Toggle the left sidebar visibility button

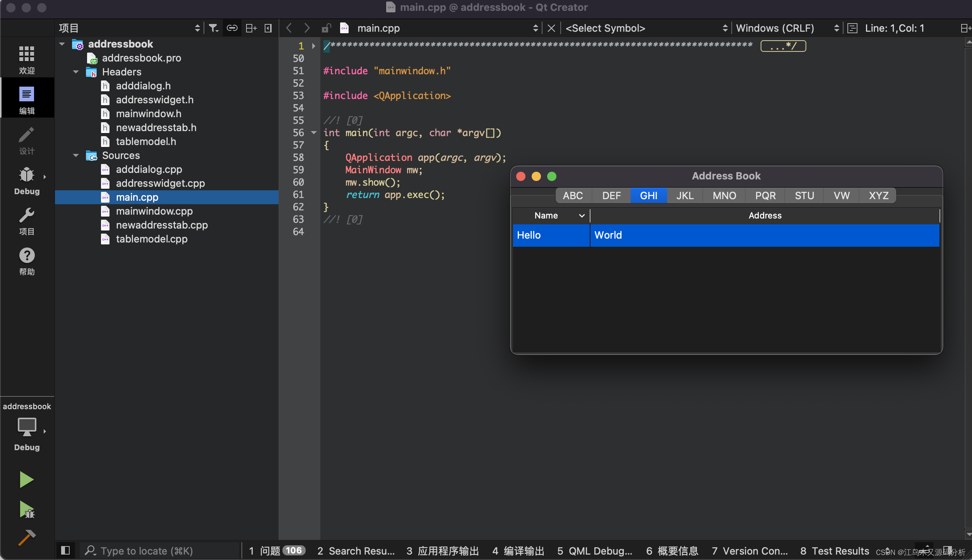(x=65, y=550)
